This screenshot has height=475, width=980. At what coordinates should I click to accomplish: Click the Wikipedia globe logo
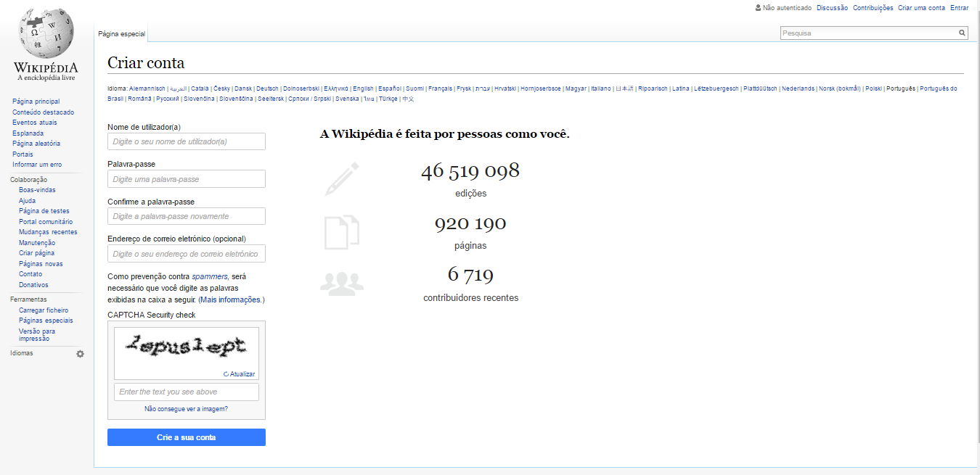(45, 44)
